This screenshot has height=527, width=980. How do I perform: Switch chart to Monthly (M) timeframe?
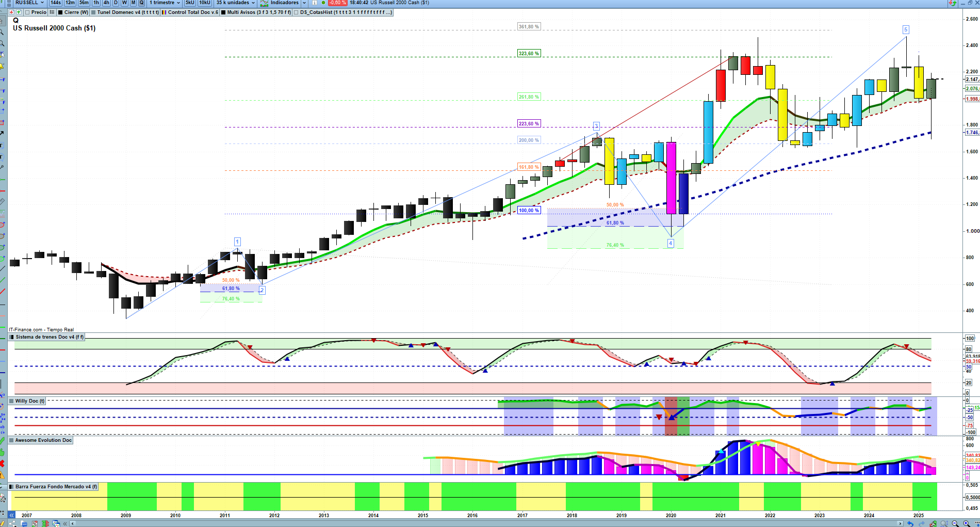coord(134,3)
